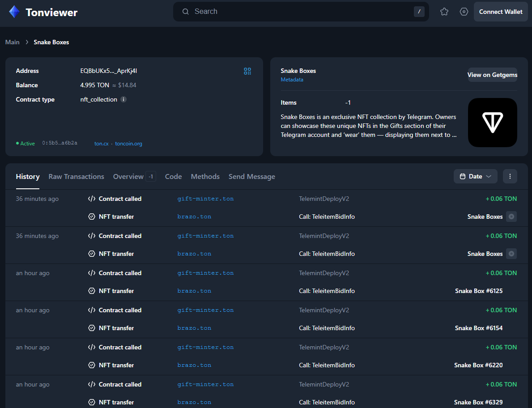Click the star favorites icon
Image resolution: width=532 pixels, height=408 pixels.
[444, 12]
